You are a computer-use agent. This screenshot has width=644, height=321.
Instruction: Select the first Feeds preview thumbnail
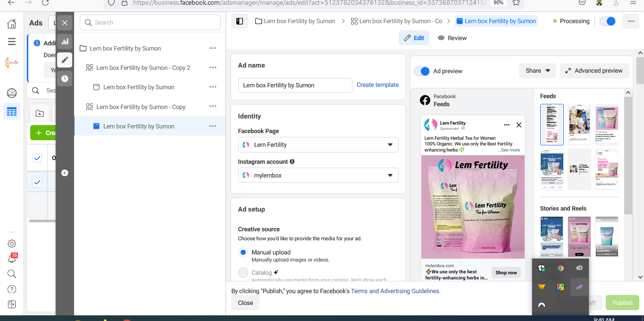click(552, 125)
